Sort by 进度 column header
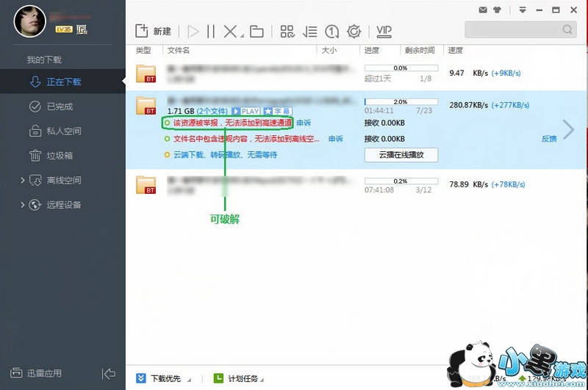The width and height of the screenshot is (588, 390). (372, 50)
